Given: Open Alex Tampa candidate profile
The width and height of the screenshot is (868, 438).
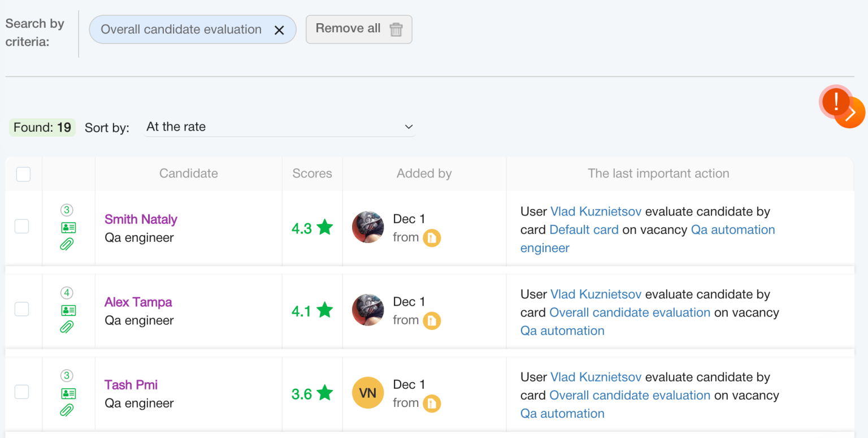Looking at the screenshot, I should click(138, 302).
